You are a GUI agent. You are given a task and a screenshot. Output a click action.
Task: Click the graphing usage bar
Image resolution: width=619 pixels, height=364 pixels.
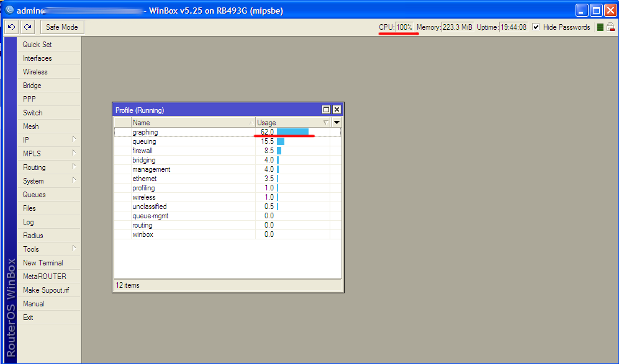tap(292, 131)
